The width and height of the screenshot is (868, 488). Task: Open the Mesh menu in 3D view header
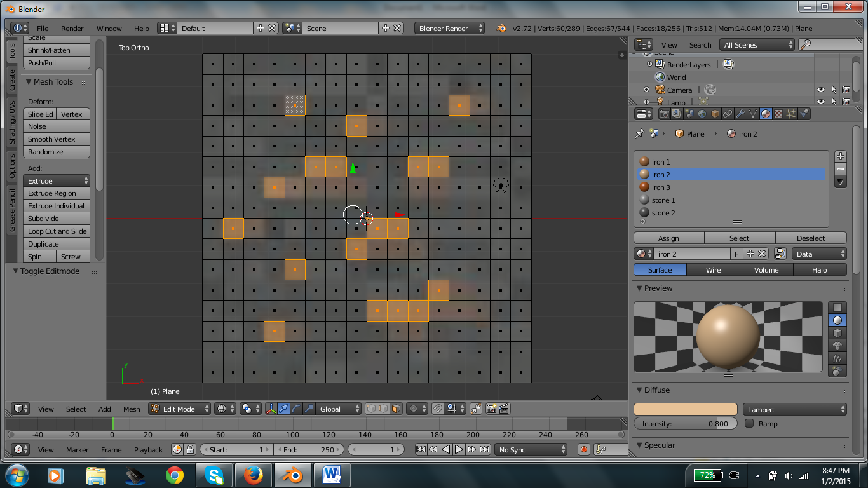pos(132,409)
